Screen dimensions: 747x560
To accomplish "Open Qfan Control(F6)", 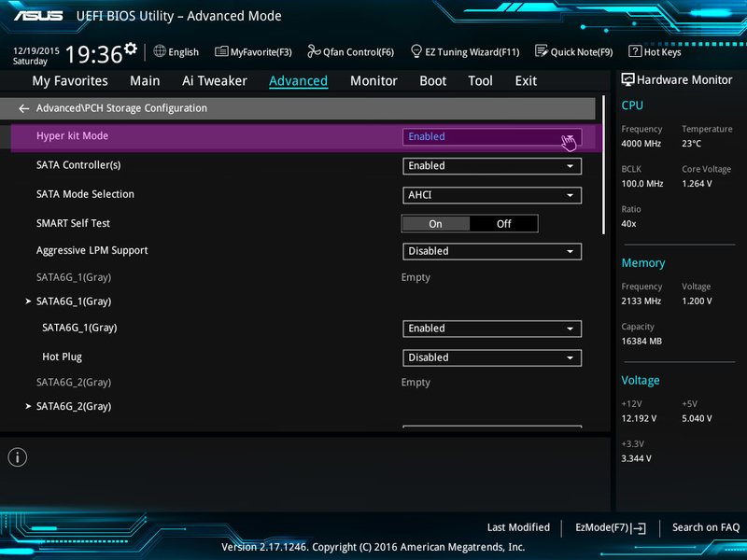I will click(351, 51).
